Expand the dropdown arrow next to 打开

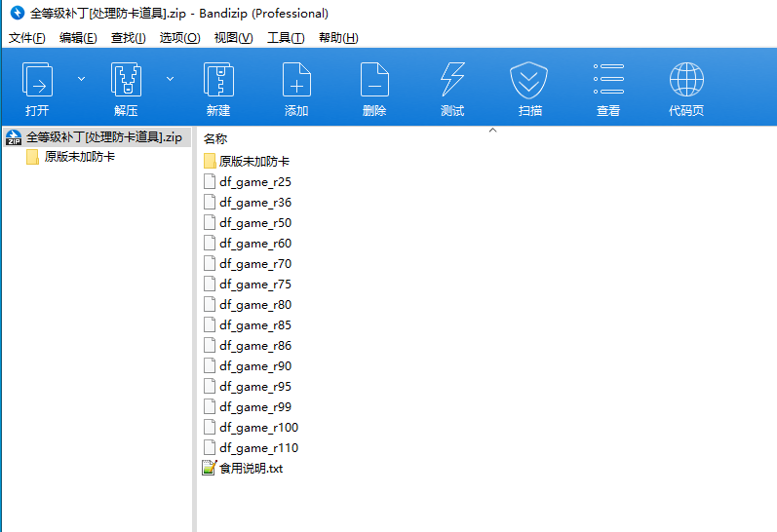point(81,79)
